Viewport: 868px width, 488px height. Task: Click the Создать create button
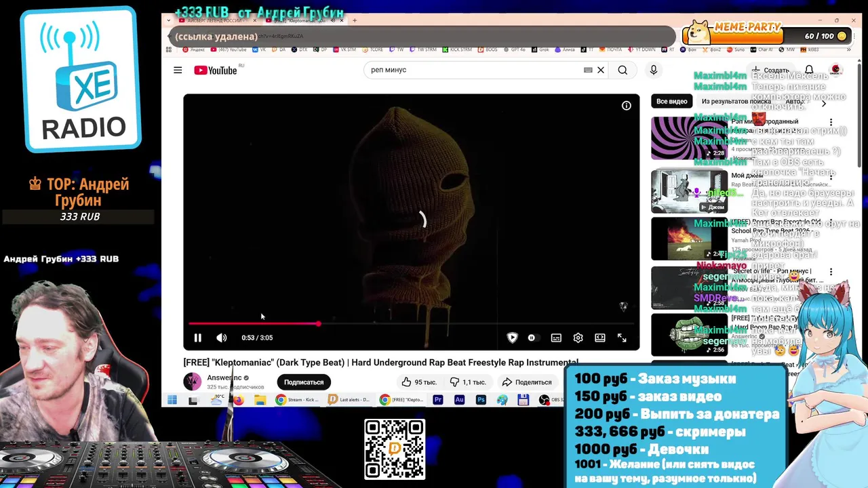pyautogui.click(x=770, y=70)
